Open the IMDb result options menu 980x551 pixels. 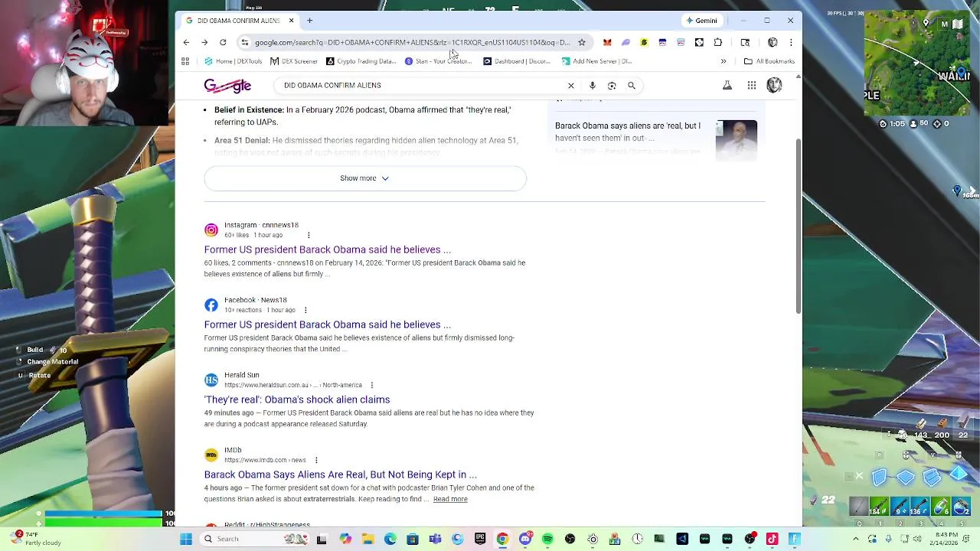pos(316,460)
